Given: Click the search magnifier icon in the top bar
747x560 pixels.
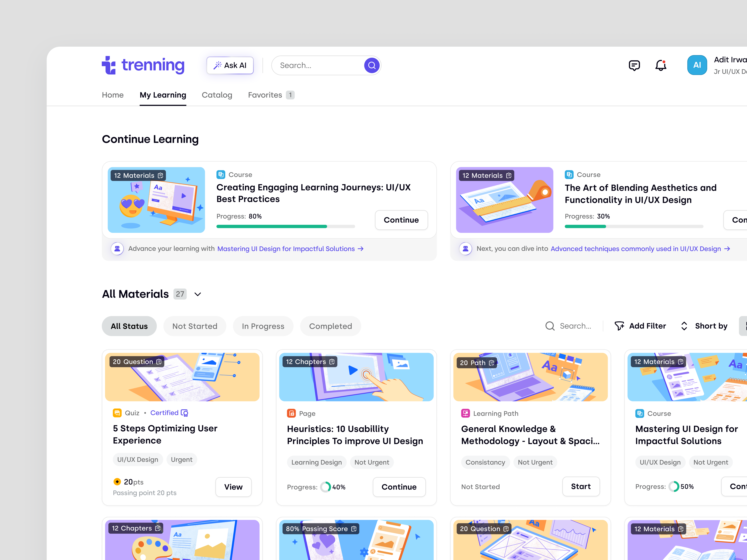Looking at the screenshot, I should click(x=371, y=65).
